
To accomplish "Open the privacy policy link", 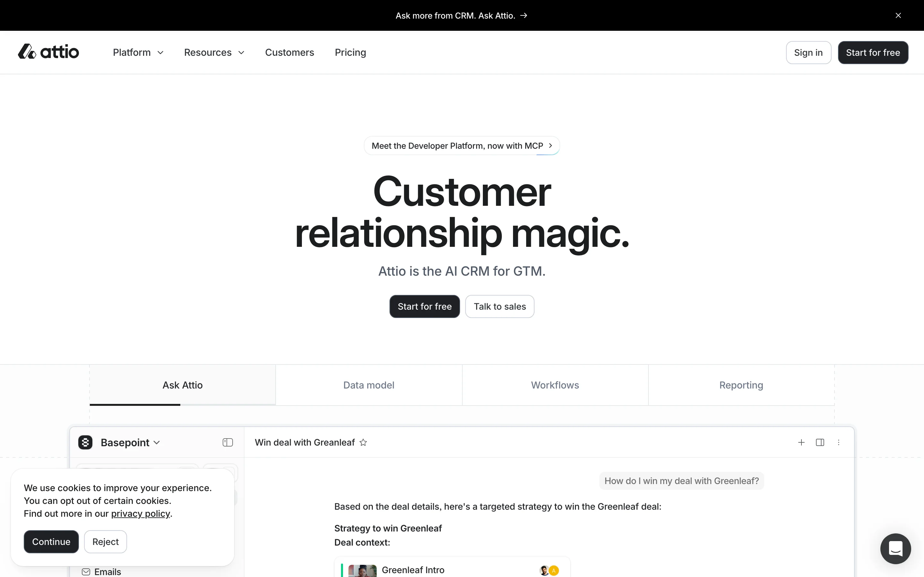I will point(141,514).
